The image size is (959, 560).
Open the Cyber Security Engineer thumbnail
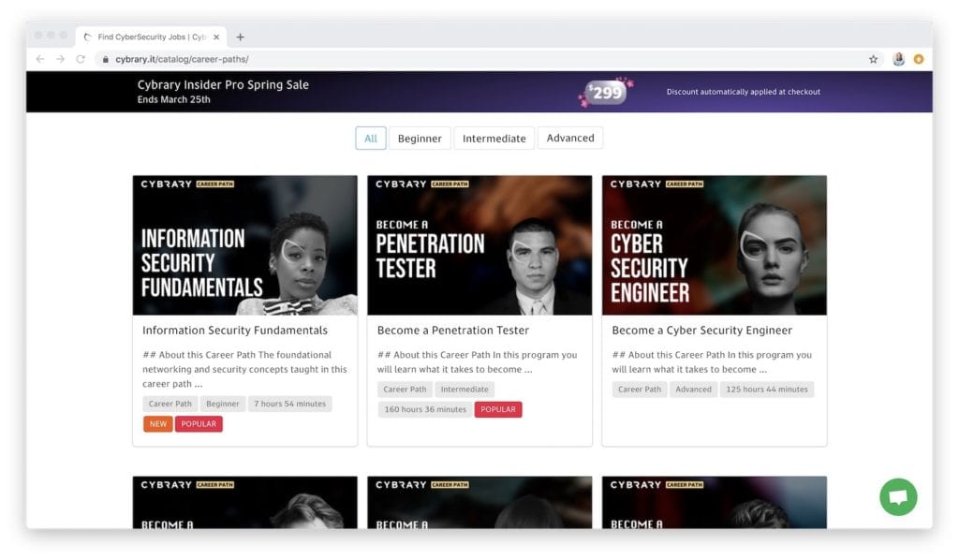click(x=715, y=245)
